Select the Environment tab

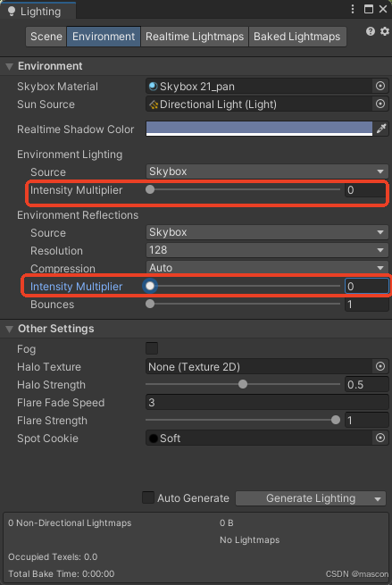104,37
